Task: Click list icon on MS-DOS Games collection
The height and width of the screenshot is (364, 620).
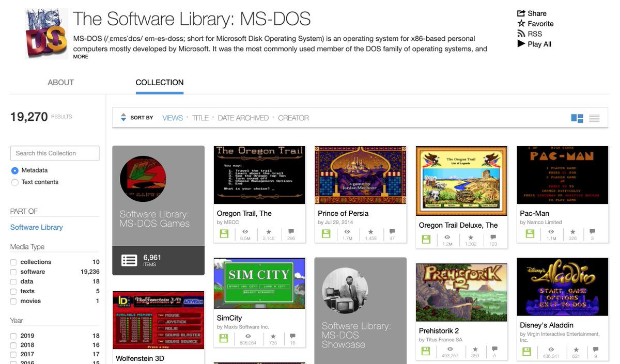Action: click(129, 260)
